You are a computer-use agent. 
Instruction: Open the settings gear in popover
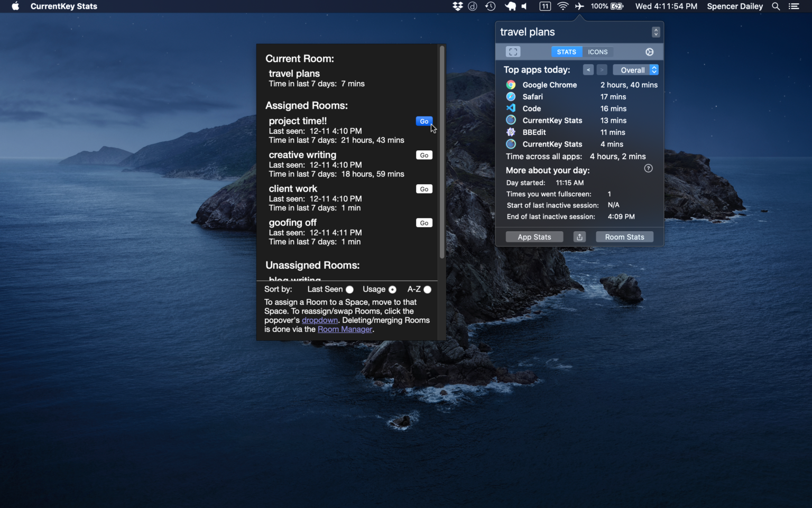[650, 52]
